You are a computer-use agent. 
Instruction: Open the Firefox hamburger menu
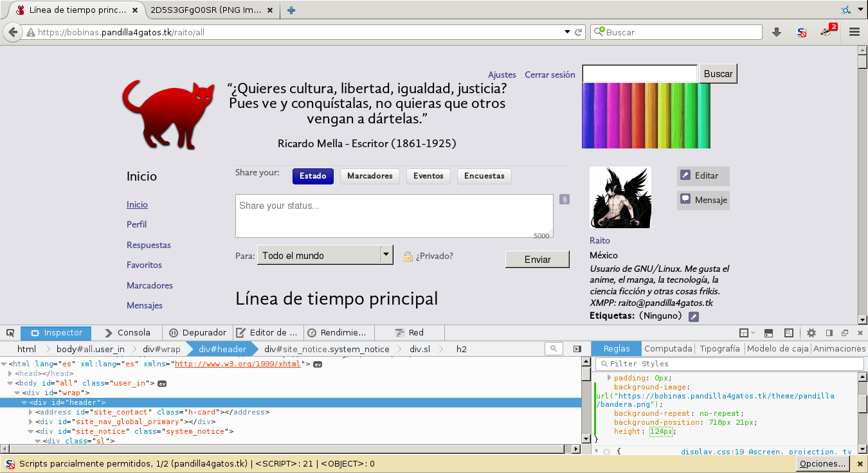pos(854,32)
